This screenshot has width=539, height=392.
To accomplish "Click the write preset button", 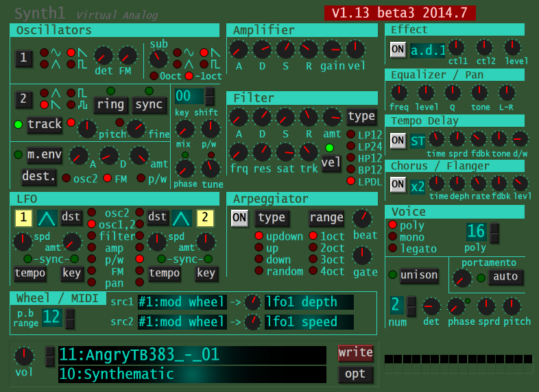I will 355,353.
